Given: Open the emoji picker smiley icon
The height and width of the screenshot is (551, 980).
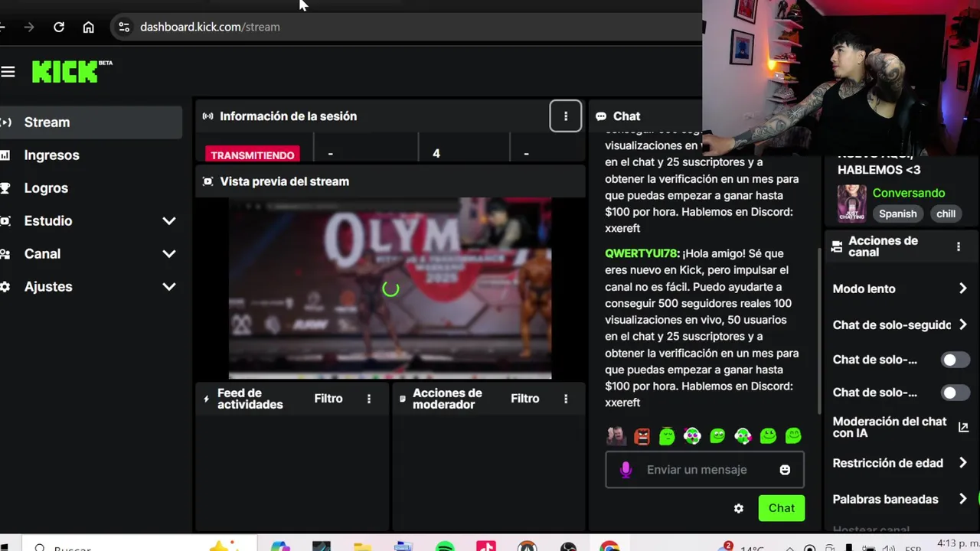Looking at the screenshot, I should point(785,470).
